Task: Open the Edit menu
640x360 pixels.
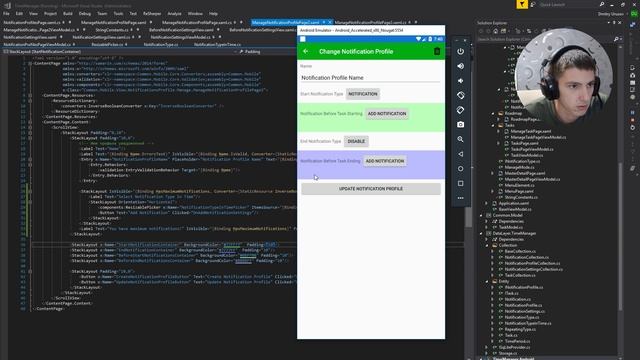Action: tap(19, 13)
